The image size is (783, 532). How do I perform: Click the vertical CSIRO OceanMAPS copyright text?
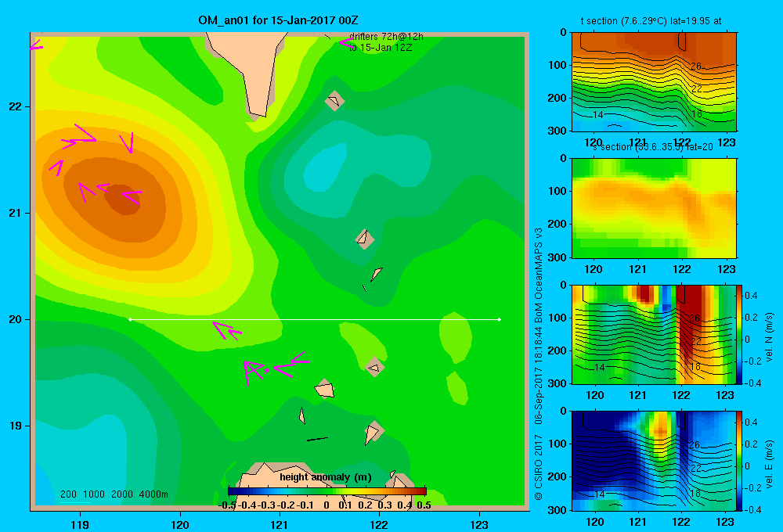coord(539,366)
